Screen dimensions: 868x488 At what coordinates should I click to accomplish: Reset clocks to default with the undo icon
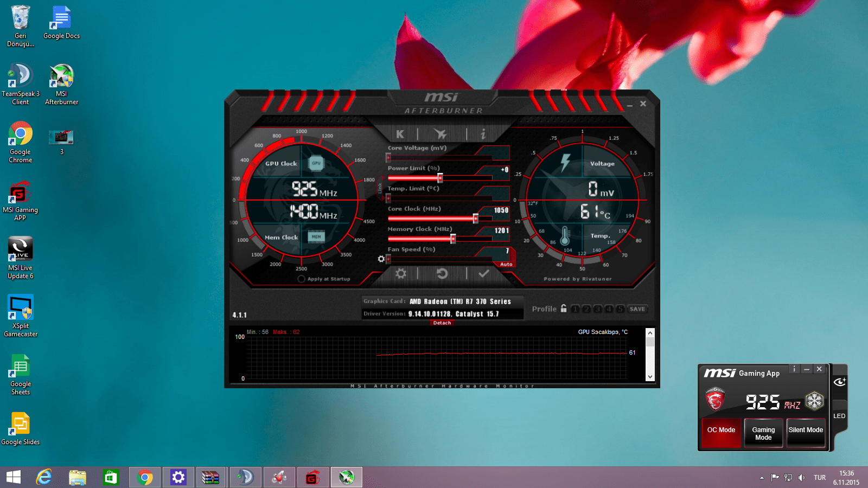(441, 274)
